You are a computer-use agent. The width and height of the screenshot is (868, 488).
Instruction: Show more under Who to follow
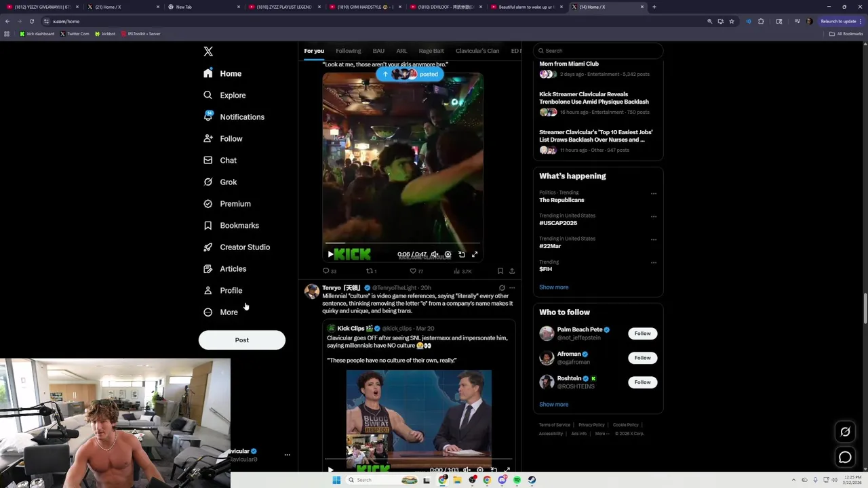[554, 405]
